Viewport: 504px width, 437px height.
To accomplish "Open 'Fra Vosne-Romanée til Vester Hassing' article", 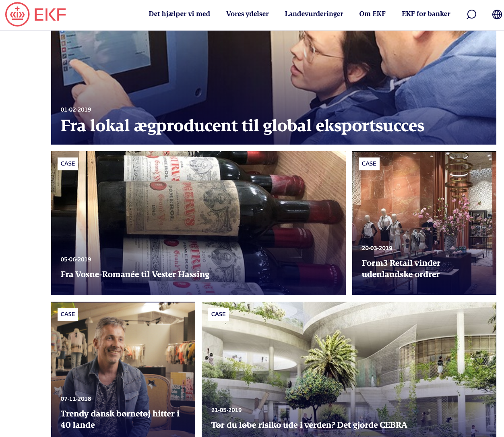I will click(135, 274).
